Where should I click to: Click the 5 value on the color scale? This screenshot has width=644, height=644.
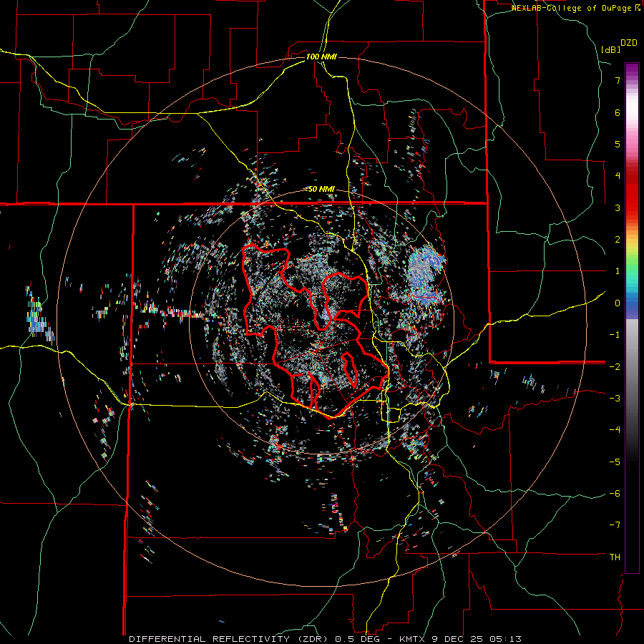tap(618, 144)
